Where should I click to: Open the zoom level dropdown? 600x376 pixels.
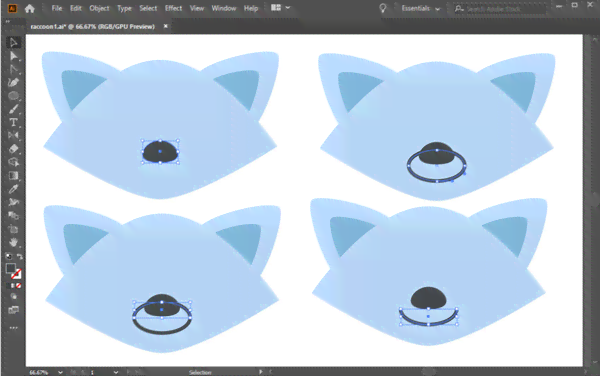click(x=60, y=372)
